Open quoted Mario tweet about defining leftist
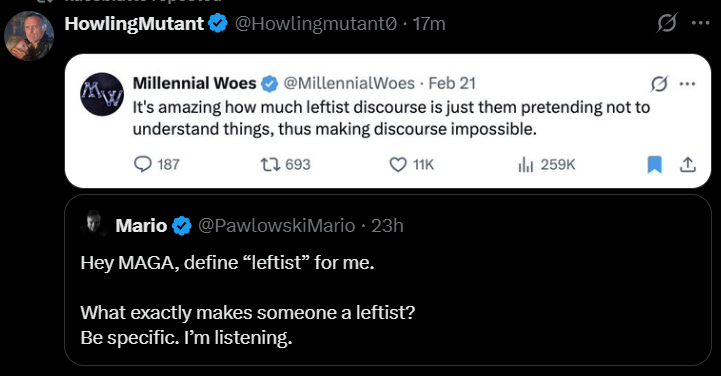Screen dimensions: 721x376 [388, 280]
